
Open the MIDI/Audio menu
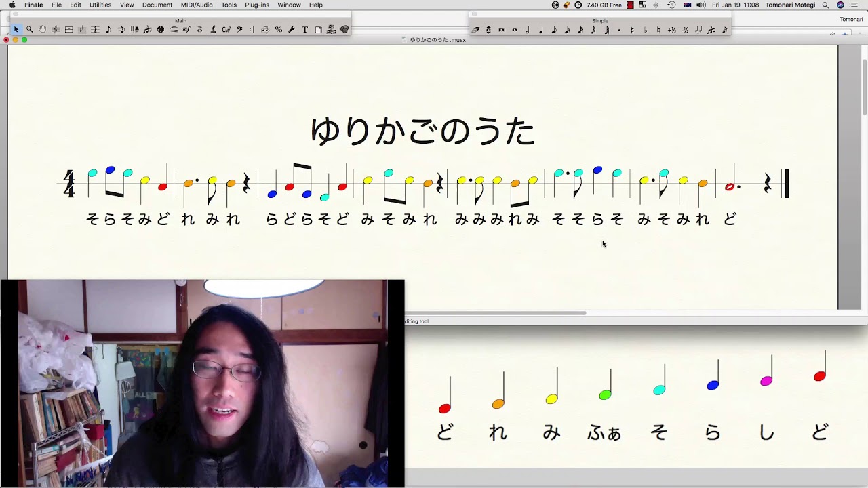[x=197, y=5]
